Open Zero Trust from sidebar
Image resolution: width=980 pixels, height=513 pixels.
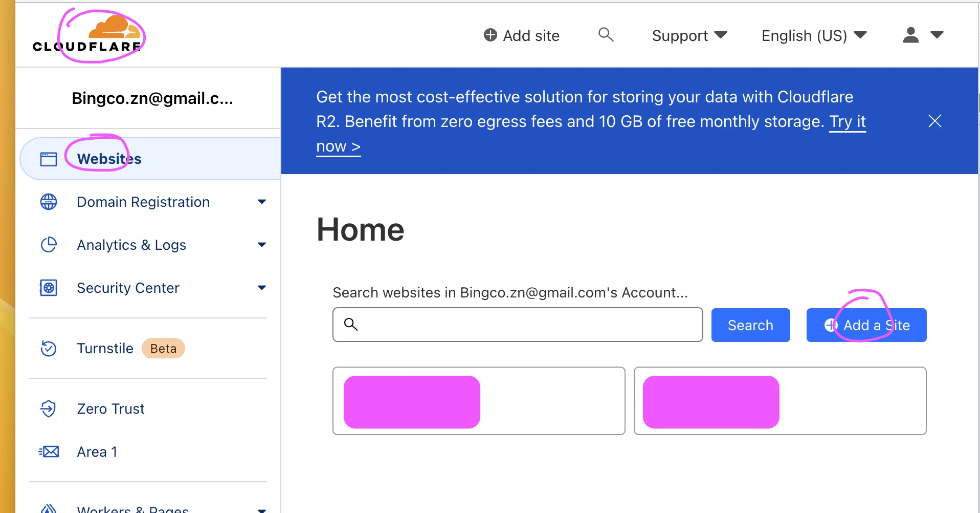coord(110,409)
